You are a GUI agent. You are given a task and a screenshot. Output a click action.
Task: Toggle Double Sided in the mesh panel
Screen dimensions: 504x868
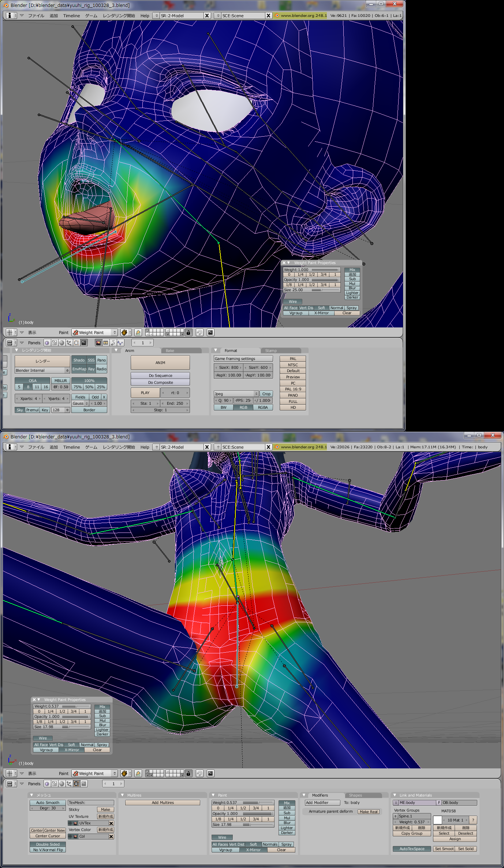(48, 844)
